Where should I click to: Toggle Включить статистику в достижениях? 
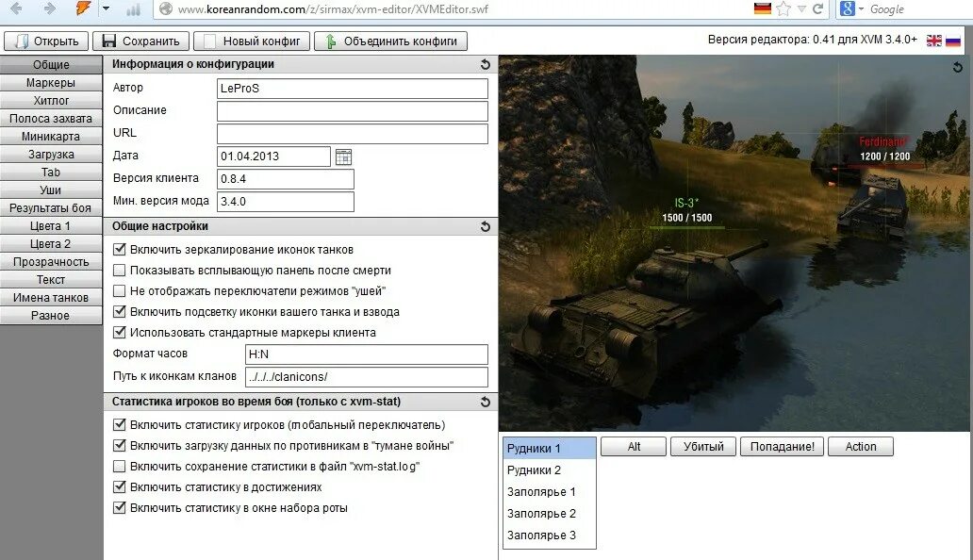click(119, 486)
